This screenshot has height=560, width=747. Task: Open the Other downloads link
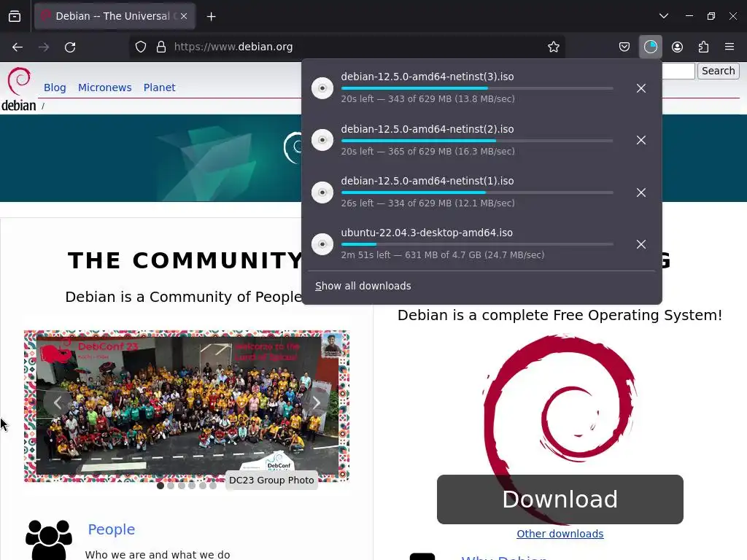pos(560,534)
